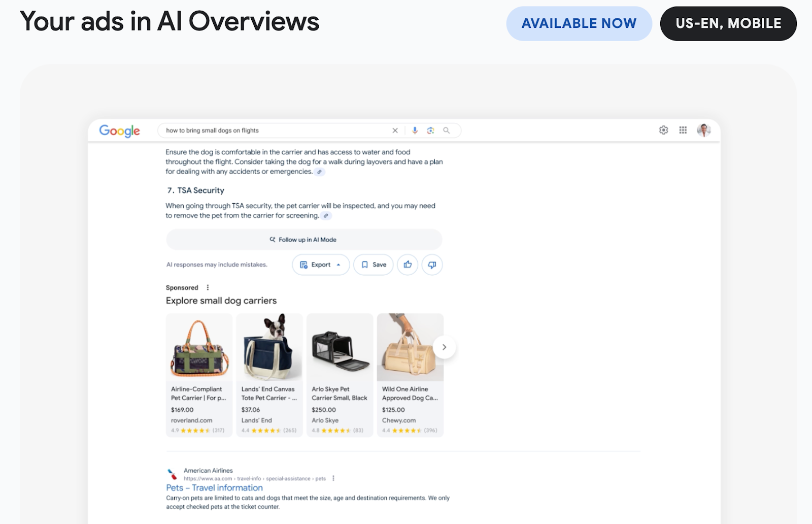
Task: Click the Chewy.com seller name
Action: tap(399, 420)
